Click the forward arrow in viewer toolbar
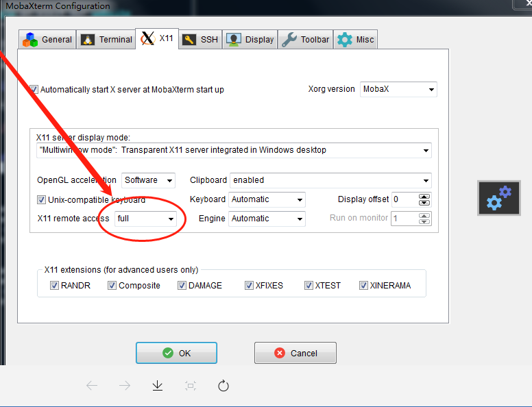 point(125,386)
